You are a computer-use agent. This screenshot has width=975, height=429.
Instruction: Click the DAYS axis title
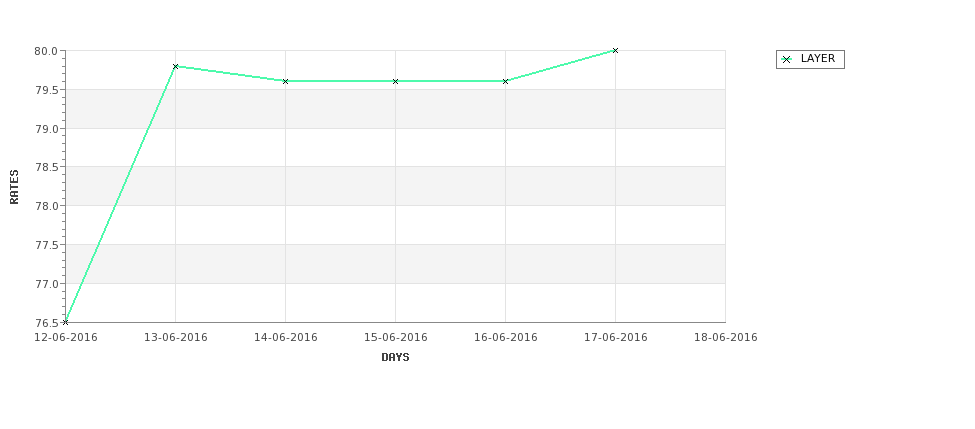click(395, 358)
